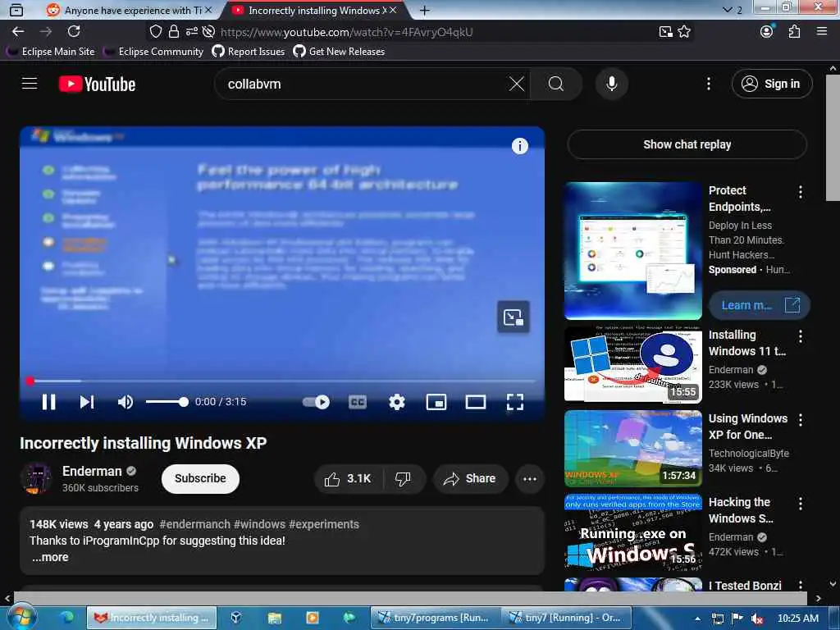This screenshot has height=630, width=840.
Task: Open Eclipse Main Site bookmark
Action: coord(51,52)
